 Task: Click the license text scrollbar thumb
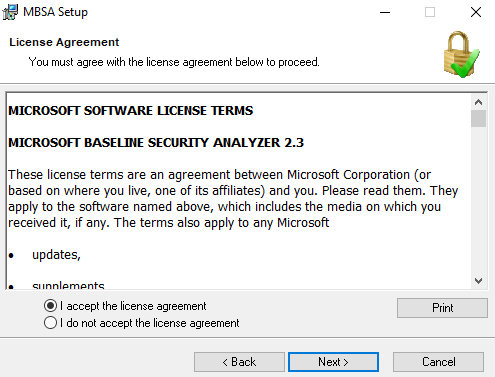point(478,119)
